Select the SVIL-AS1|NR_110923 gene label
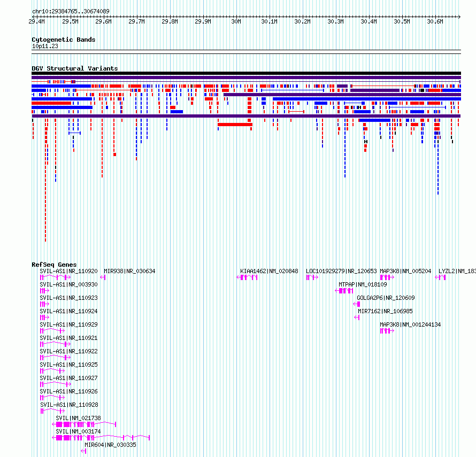 click(x=68, y=298)
